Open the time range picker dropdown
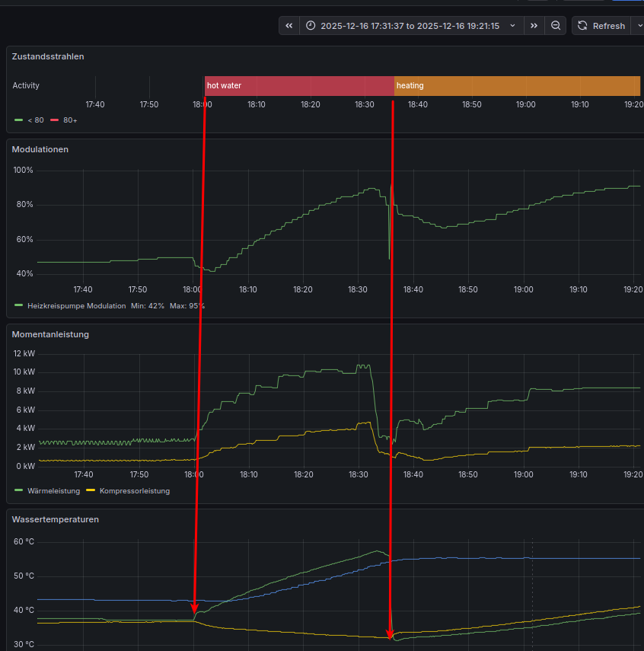 click(x=410, y=26)
